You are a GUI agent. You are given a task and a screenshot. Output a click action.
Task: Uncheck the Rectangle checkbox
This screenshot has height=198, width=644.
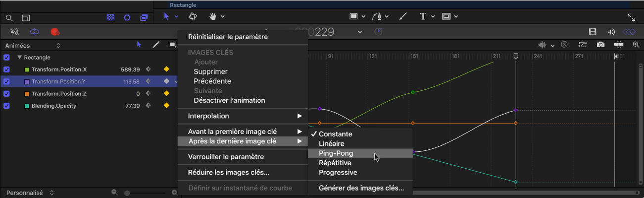[x=6, y=57]
